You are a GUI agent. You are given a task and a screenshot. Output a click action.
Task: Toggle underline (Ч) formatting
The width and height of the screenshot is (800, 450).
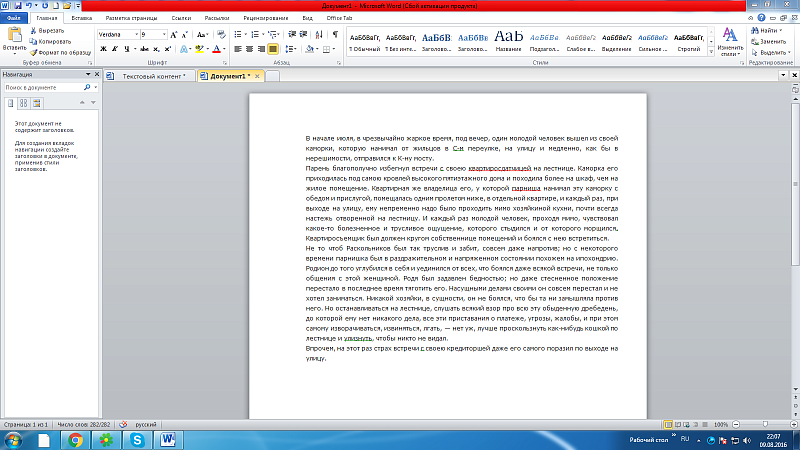point(127,49)
